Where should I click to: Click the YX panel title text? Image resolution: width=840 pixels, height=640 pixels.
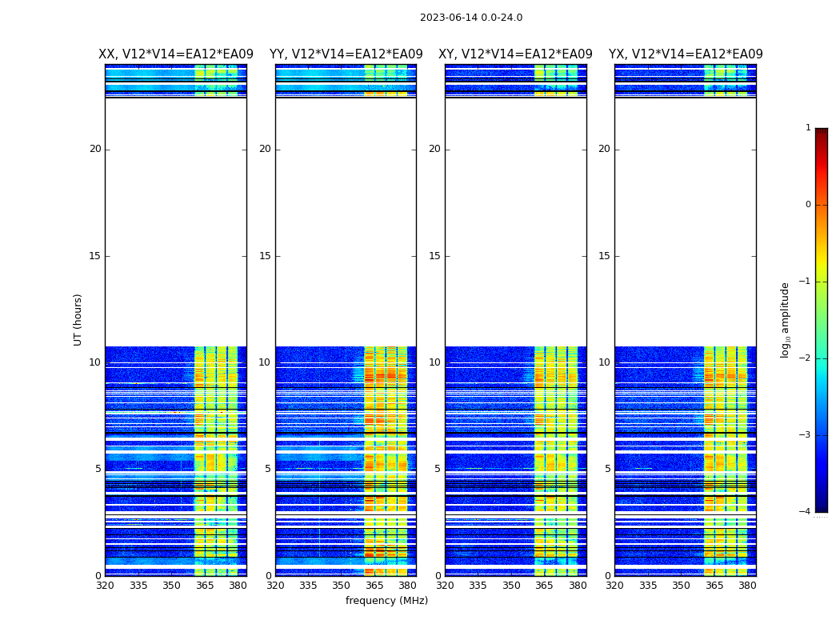(x=686, y=54)
